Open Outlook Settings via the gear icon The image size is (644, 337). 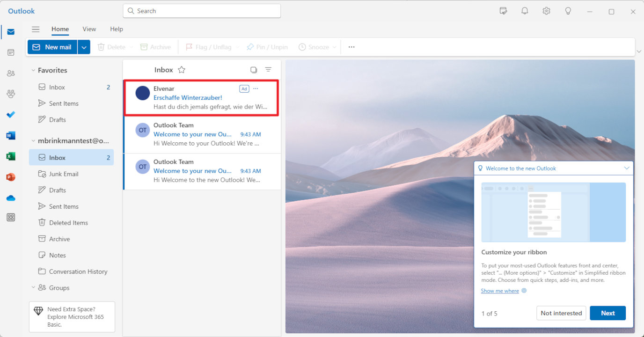coord(546,10)
